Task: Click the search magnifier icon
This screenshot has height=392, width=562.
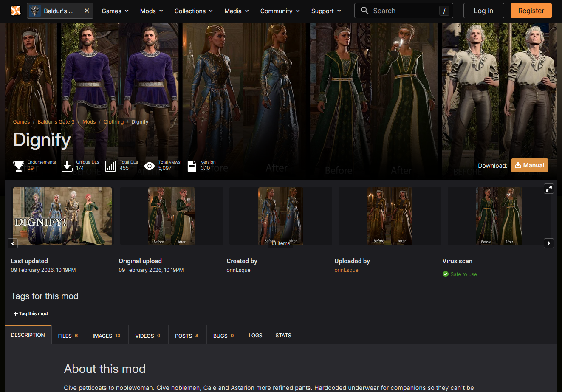Action: point(364,11)
